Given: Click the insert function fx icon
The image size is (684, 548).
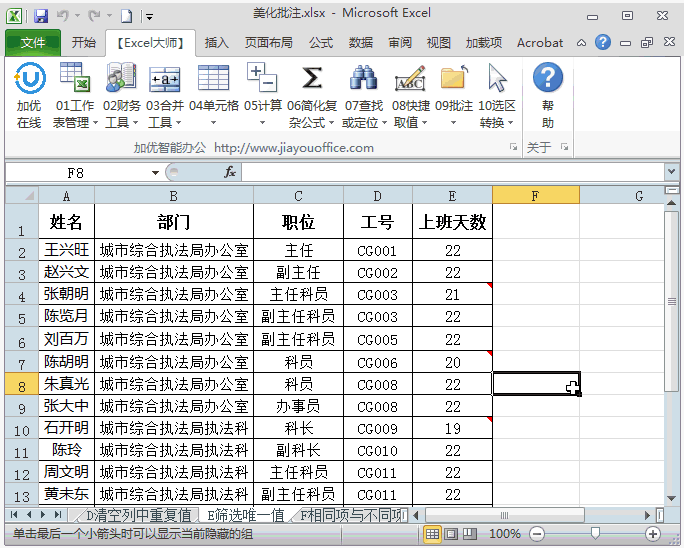Looking at the screenshot, I should pos(230,172).
